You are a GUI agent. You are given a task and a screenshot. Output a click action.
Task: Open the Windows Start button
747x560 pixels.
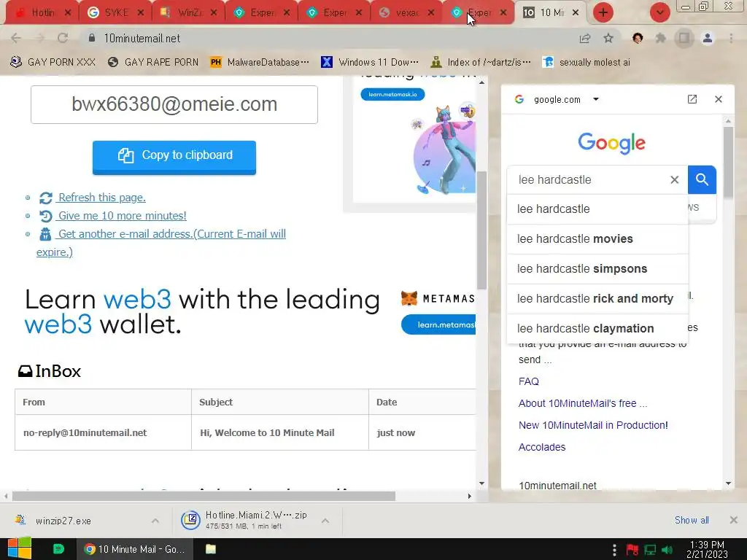coord(19,548)
